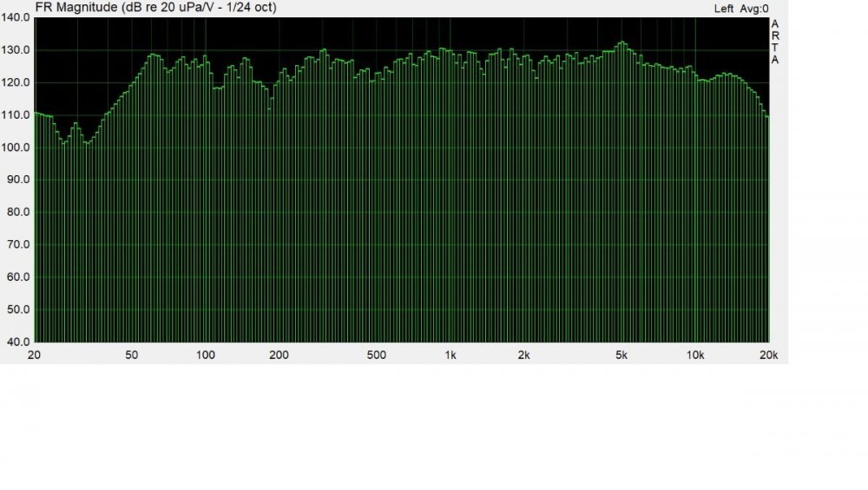Click the 100.0 dB y-axis label

16,147
